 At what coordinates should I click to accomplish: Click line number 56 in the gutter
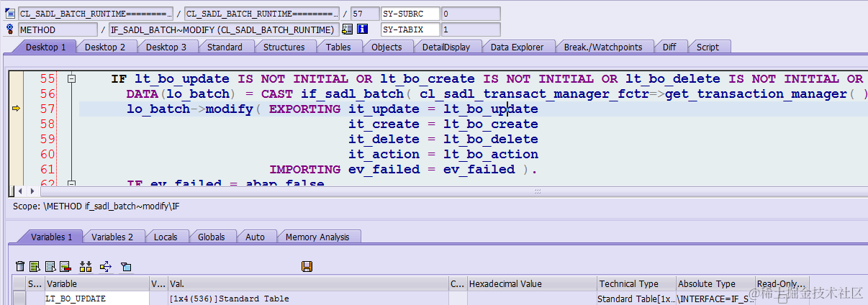pyautogui.click(x=47, y=94)
